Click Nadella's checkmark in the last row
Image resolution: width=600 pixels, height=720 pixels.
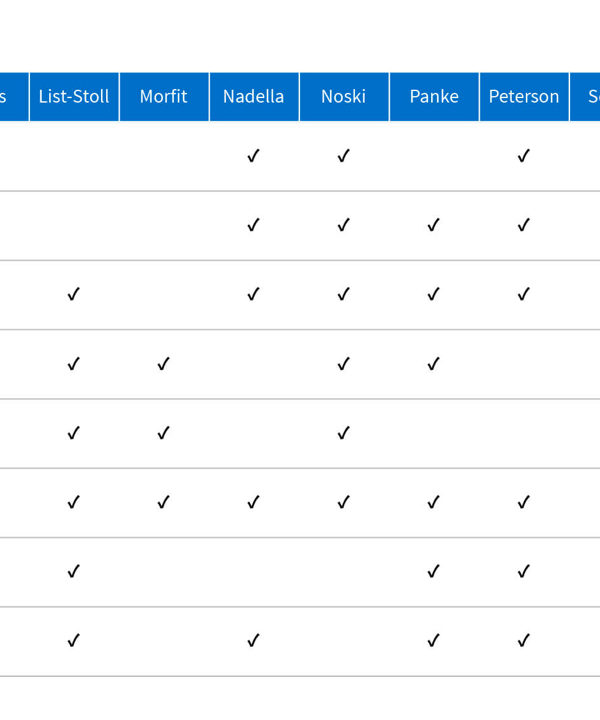coord(253,641)
